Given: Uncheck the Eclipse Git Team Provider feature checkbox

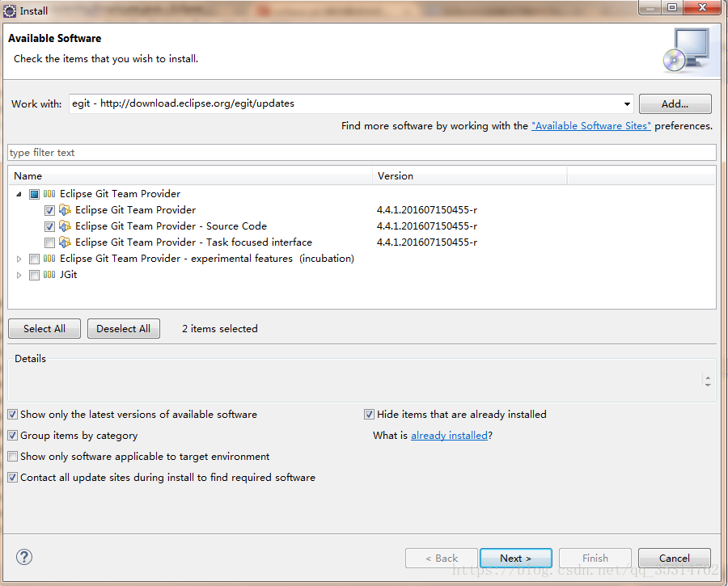Looking at the screenshot, I should 49,210.
